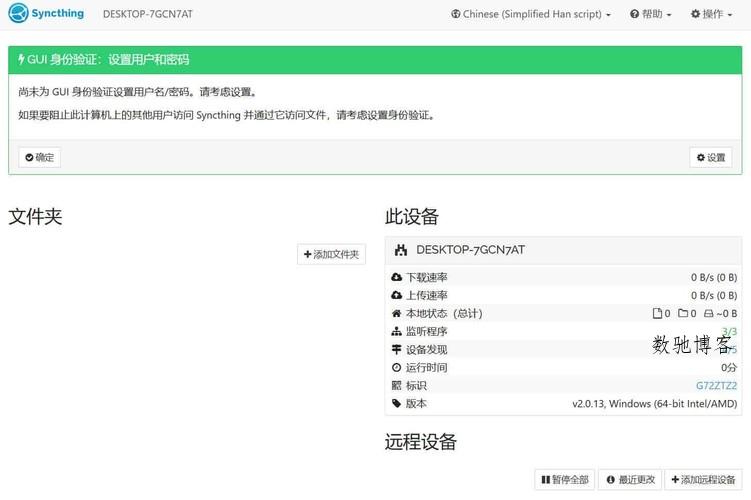Click the gear icon beside 操作
751x500 pixels.
click(x=695, y=14)
